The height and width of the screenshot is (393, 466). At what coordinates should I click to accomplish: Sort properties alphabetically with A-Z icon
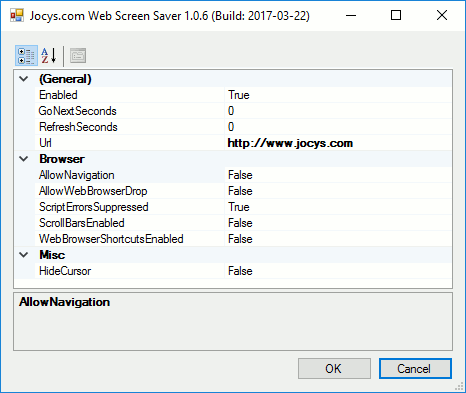click(x=49, y=56)
